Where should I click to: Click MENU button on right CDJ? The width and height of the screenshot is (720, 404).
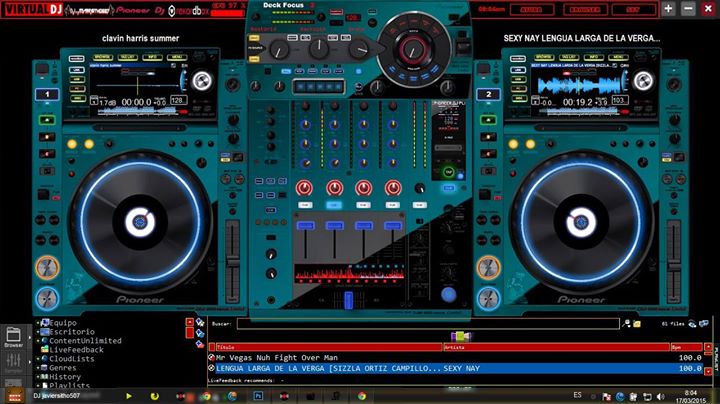pos(618,57)
